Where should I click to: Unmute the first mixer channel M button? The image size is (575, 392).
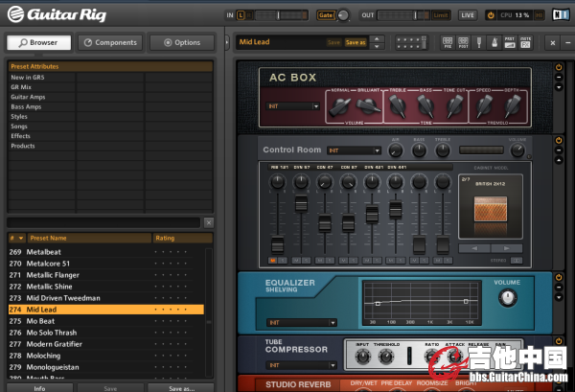[x=272, y=261]
